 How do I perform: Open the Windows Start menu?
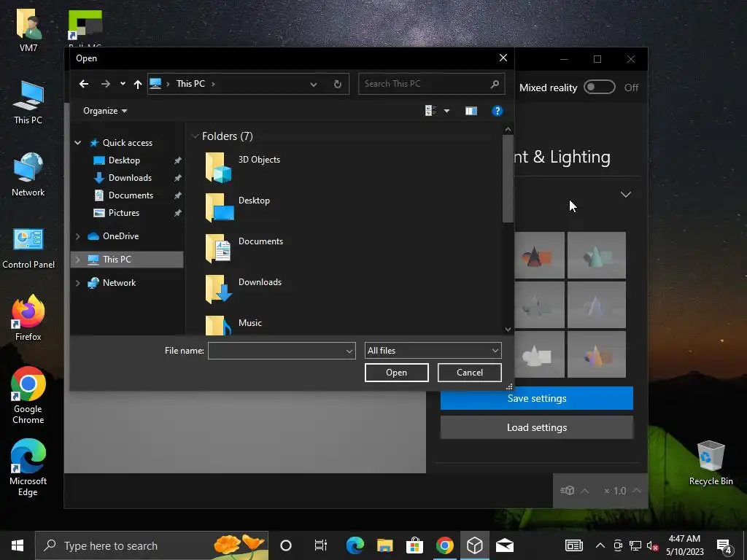tap(18, 545)
